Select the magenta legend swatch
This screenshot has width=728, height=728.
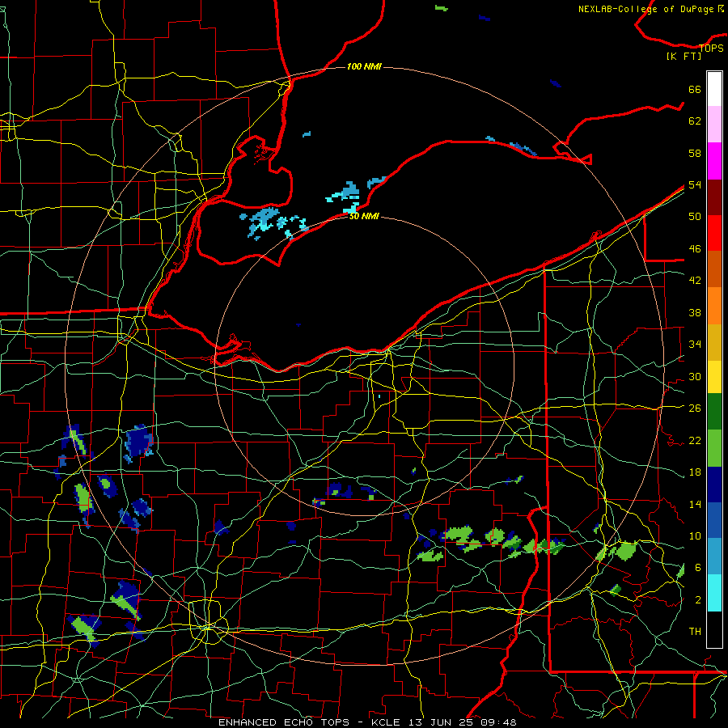pyautogui.click(x=714, y=161)
